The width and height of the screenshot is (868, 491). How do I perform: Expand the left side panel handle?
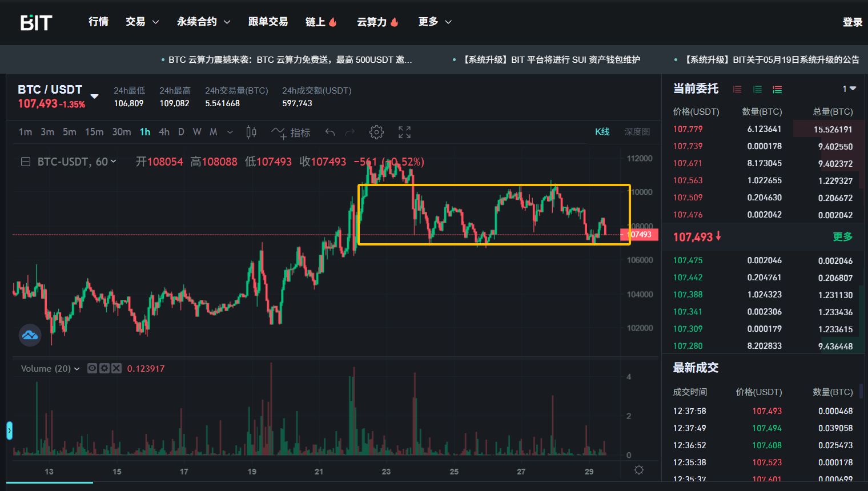[x=9, y=430]
